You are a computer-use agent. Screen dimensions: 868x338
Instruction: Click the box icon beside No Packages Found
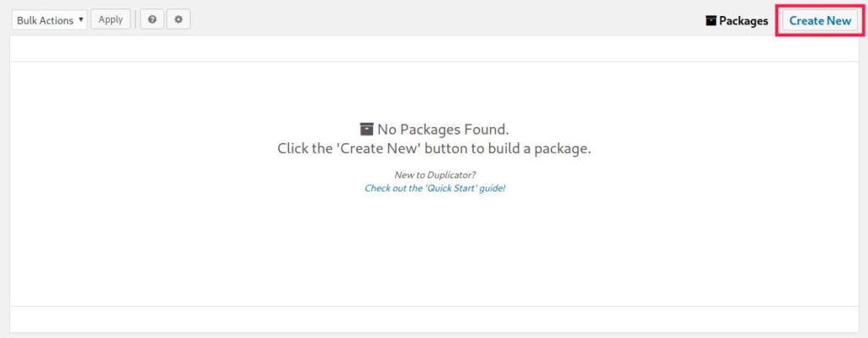click(366, 129)
